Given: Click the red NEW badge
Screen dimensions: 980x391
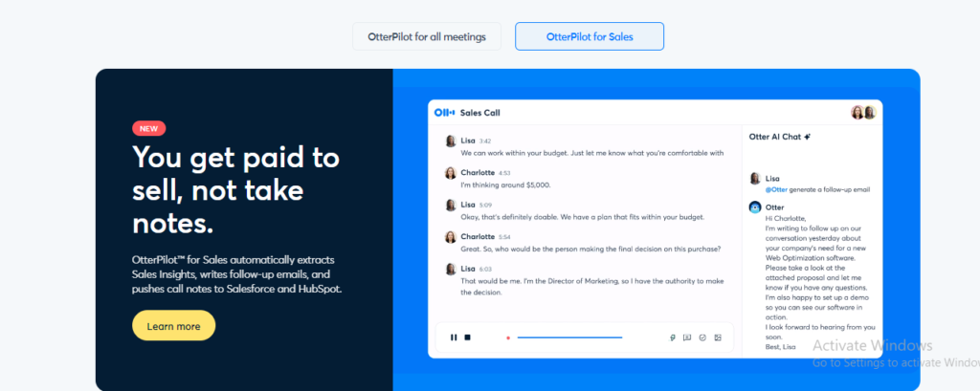Looking at the screenshot, I should coord(148,129).
